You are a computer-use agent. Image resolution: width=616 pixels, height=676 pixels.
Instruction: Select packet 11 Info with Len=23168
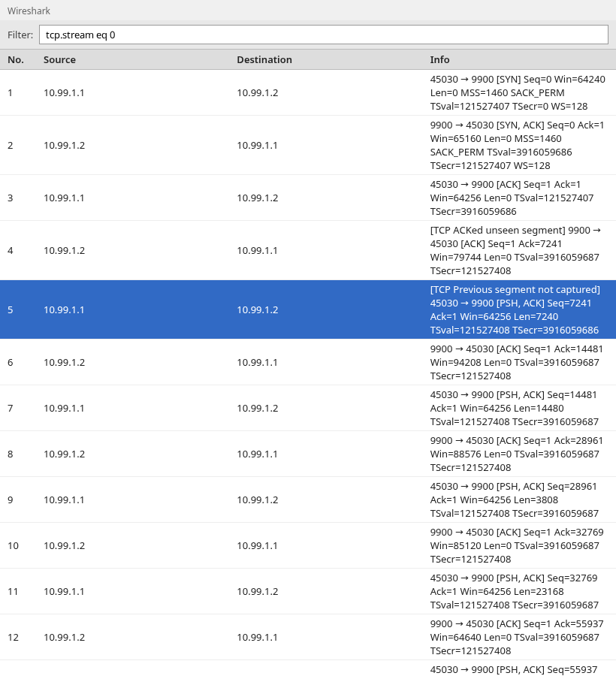[515, 592]
